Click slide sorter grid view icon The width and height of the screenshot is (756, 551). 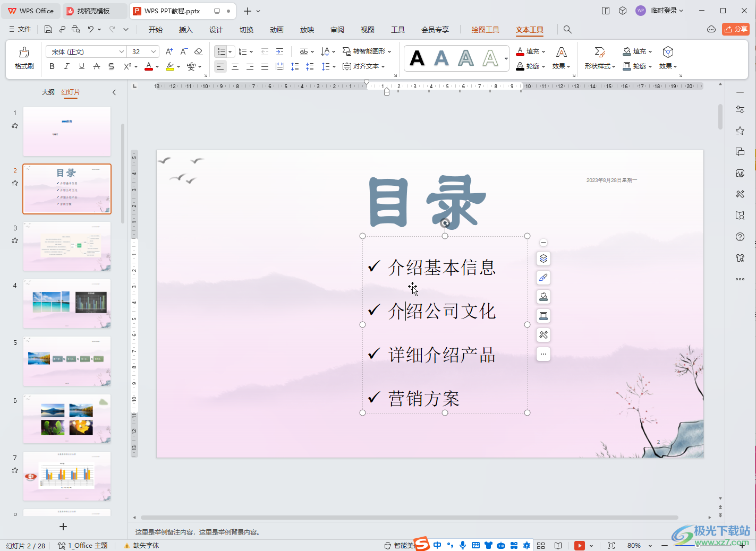click(541, 546)
